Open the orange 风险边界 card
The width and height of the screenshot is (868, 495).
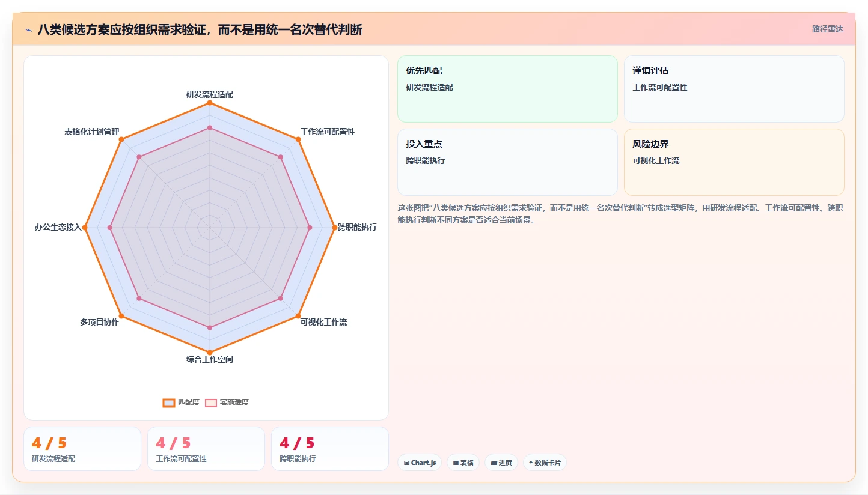pyautogui.click(x=734, y=162)
